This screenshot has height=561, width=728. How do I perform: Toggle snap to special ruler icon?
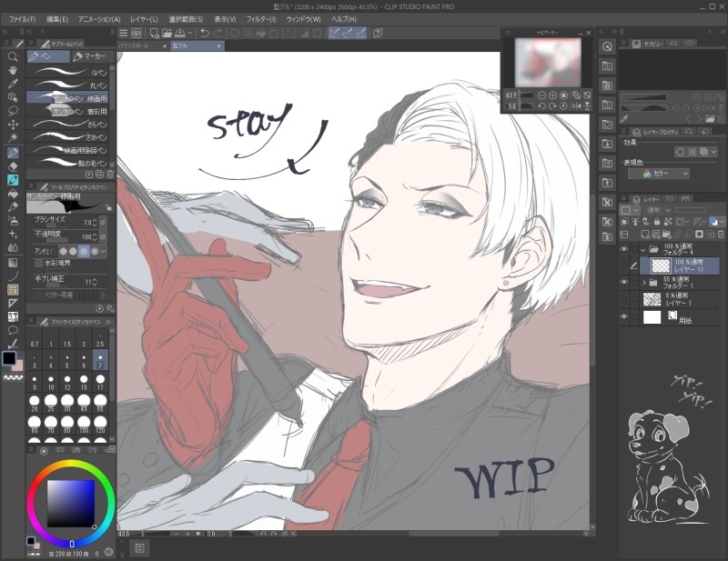[x=348, y=33]
